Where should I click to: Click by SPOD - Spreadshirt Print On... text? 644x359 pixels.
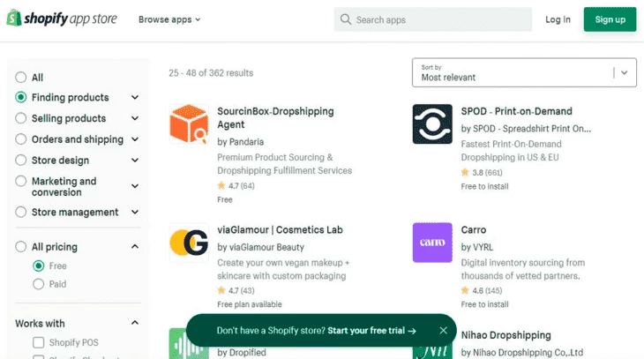click(x=526, y=129)
